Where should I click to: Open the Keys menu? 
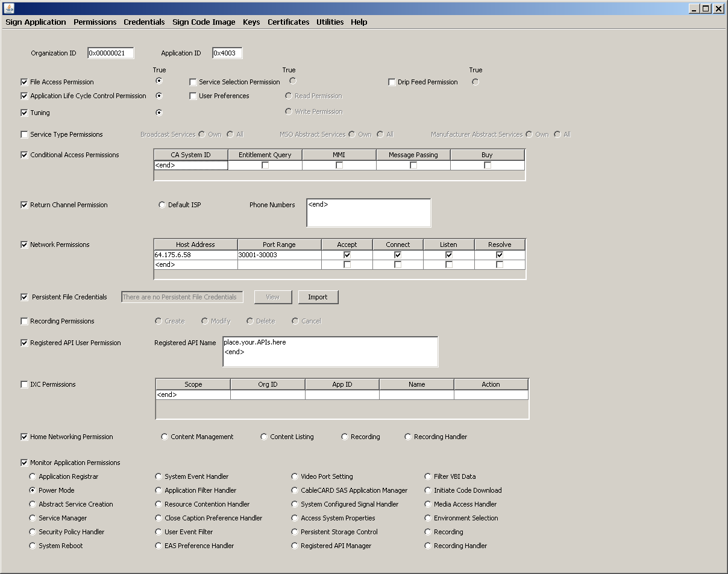point(251,22)
